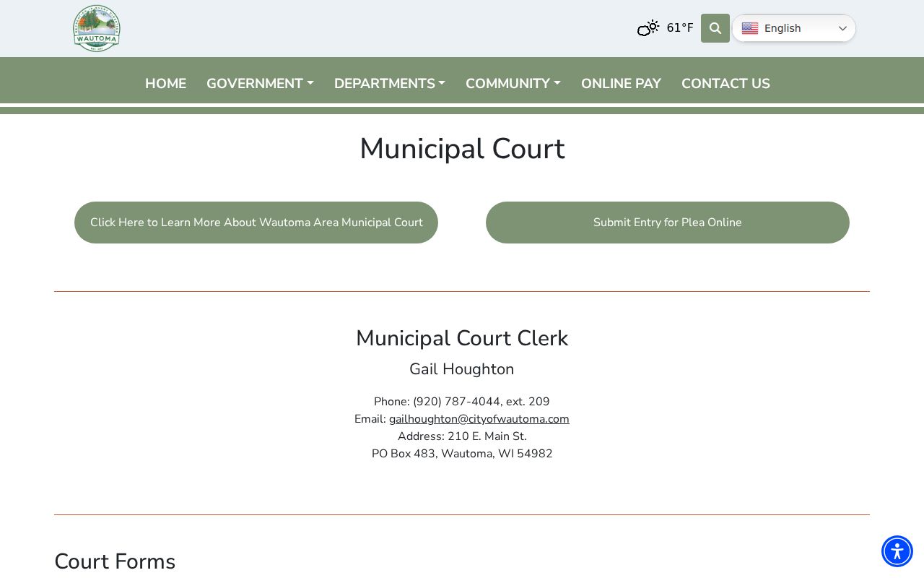Go to the Home page
This screenshot has width=924, height=578.
(165, 83)
